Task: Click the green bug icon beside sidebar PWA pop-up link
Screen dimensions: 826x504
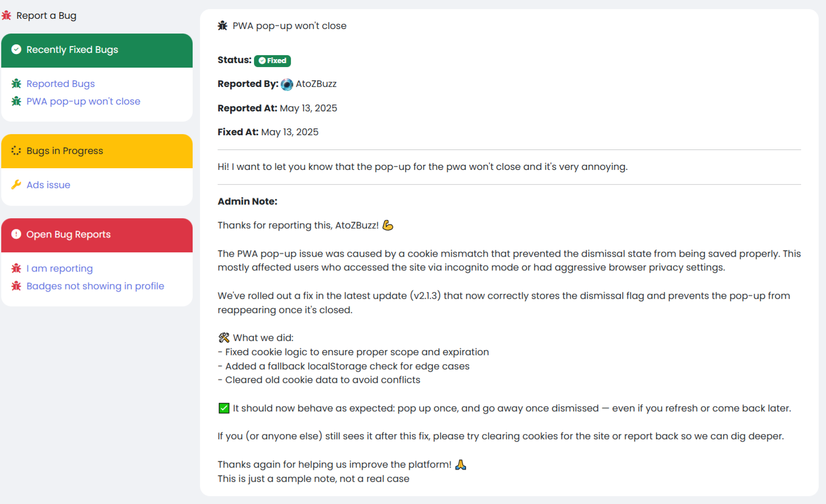Action: click(x=16, y=101)
